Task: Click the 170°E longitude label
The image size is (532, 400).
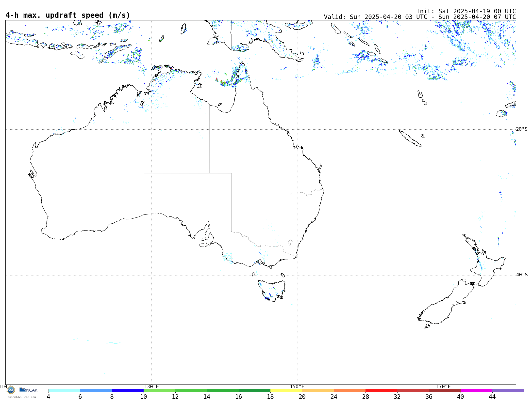Action: pyautogui.click(x=443, y=386)
